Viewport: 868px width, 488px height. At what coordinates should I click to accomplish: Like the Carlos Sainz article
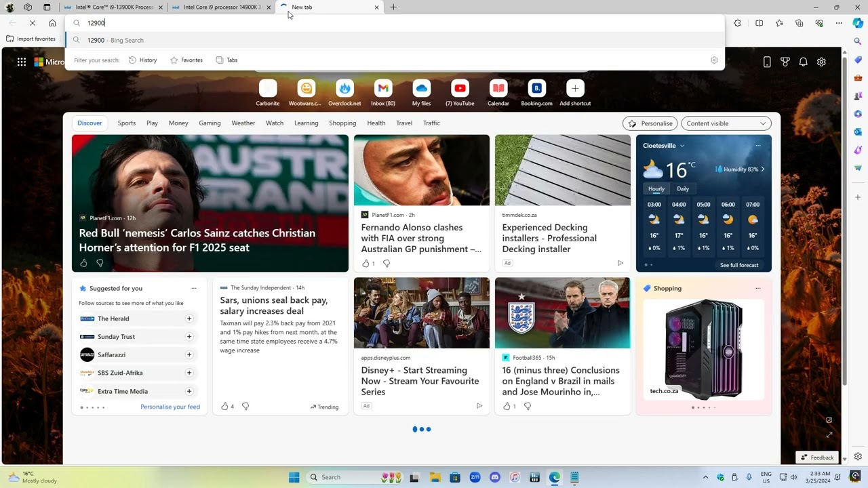[83, 263]
